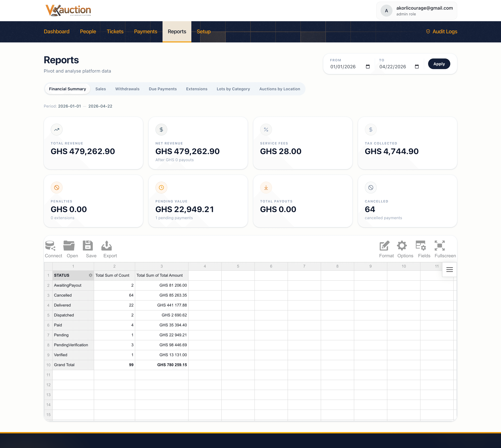The width and height of the screenshot is (501, 448).
Task: Open the Fields configuration tool
Action: 424,249
